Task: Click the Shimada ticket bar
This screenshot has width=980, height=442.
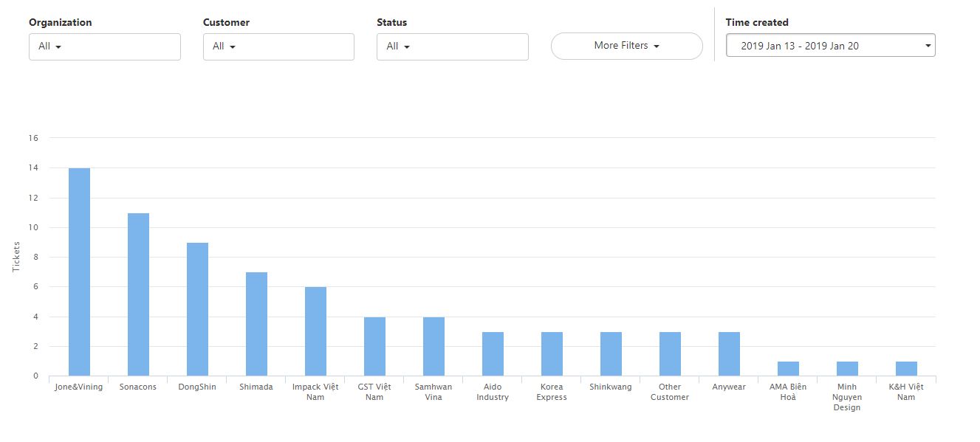Action: pos(256,324)
